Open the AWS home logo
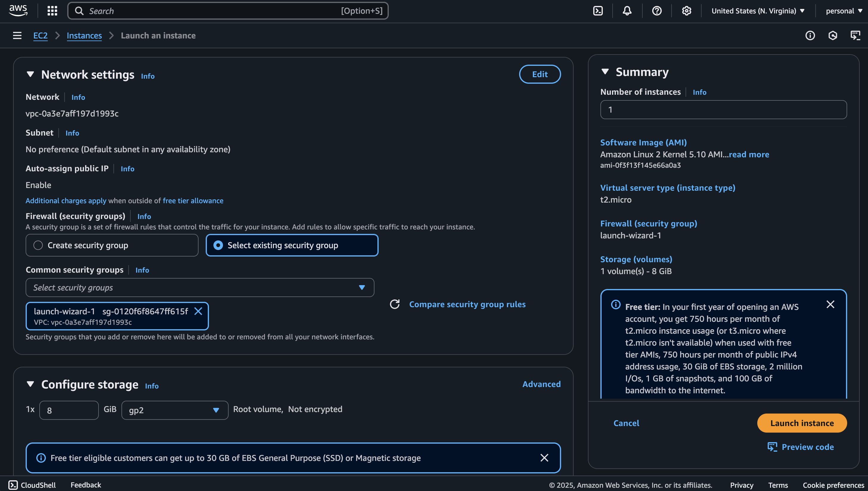868x491 pixels. [x=18, y=11]
